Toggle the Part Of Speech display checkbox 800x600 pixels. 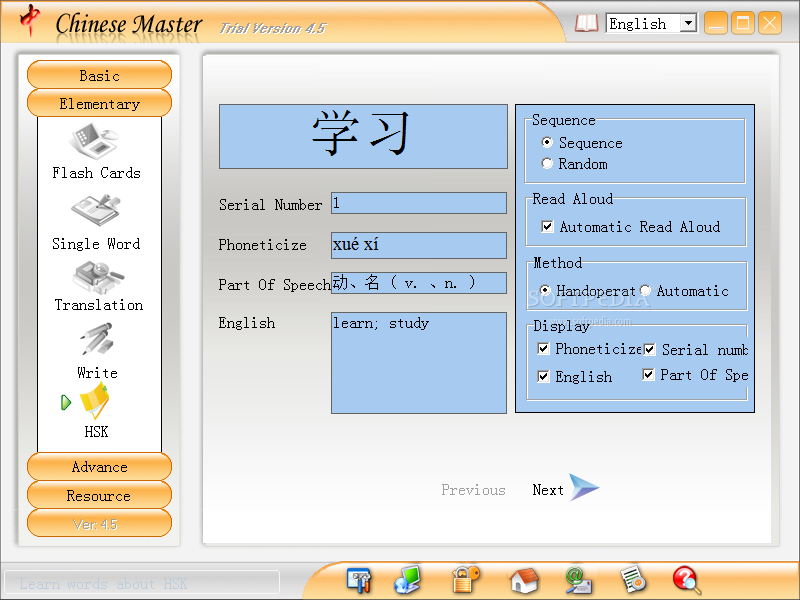click(x=648, y=375)
